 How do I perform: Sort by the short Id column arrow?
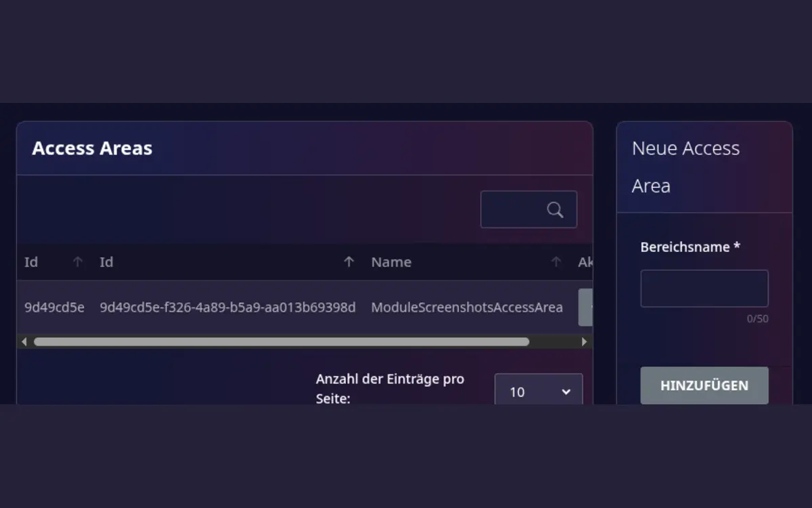[78, 262]
